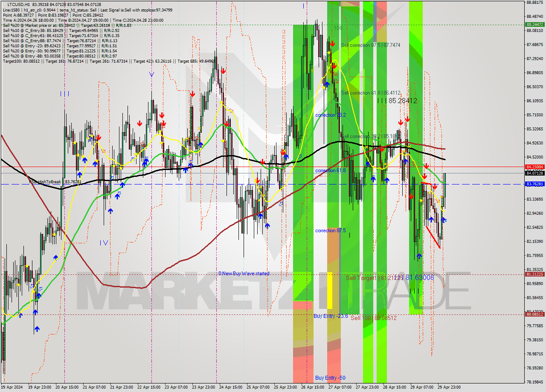Click the 86.89805 price axis value
Viewport: 546px width, 392px height.
[x=535, y=73]
